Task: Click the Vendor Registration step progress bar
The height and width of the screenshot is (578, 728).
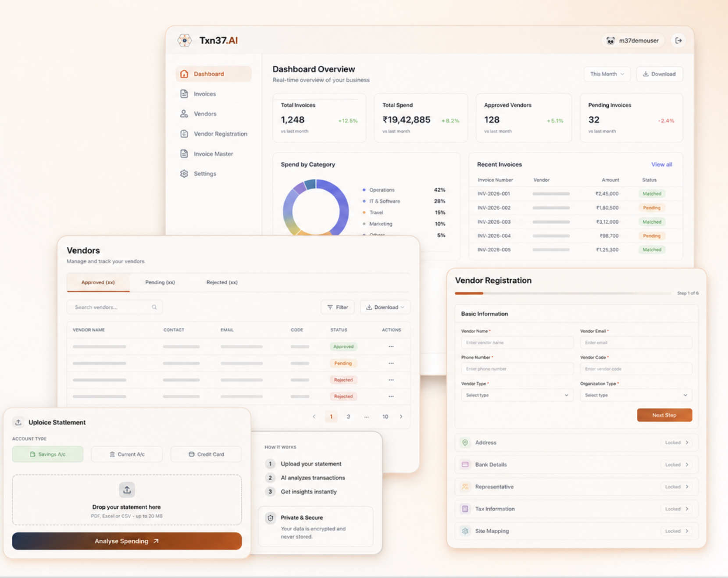Action: click(x=563, y=293)
